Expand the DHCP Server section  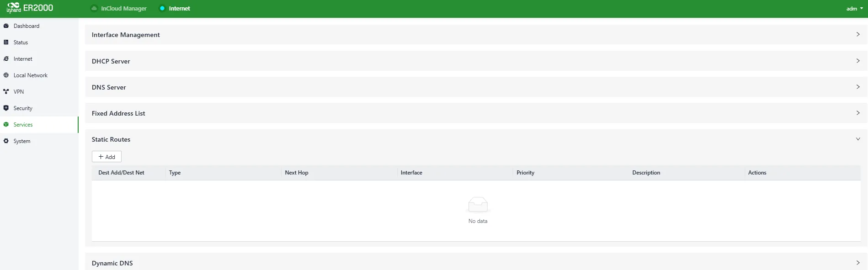pyautogui.click(x=858, y=61)
